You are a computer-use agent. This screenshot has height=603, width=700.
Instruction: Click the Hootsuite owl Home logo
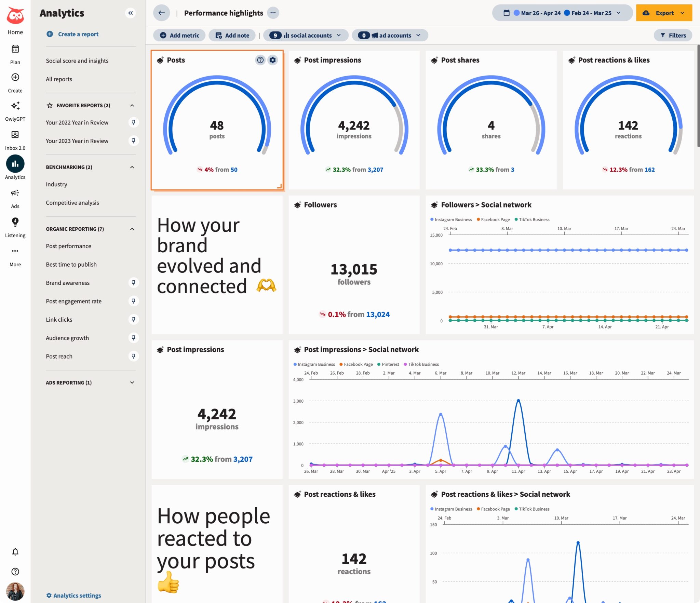click(x=15, y=15)
